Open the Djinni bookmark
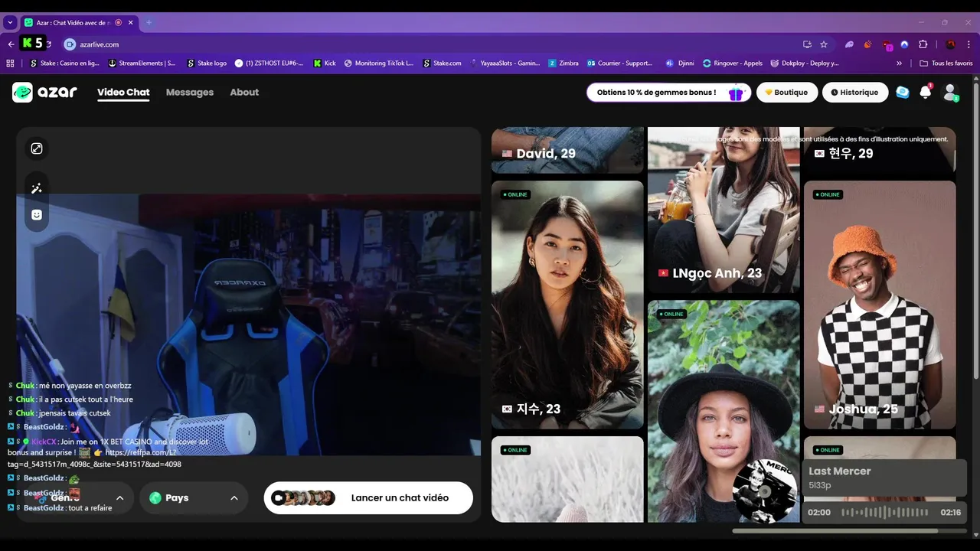 (680, 64)
